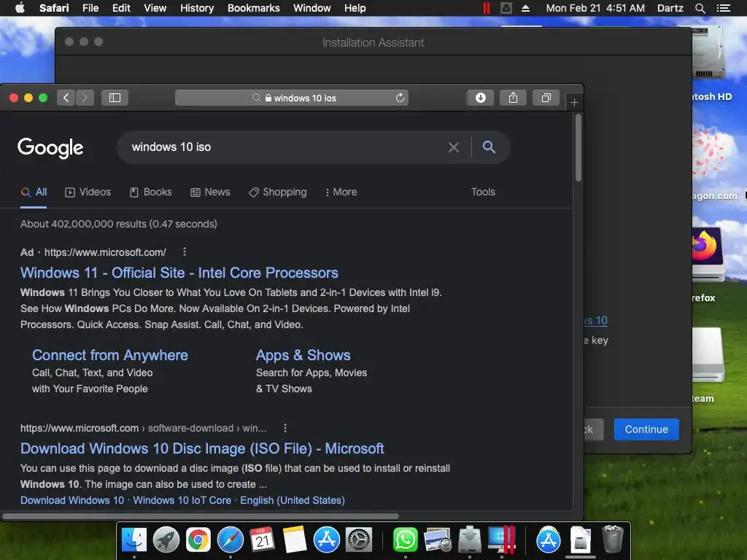Click the Apple menu logo
The image size is (747, 560).
point(20,8)
